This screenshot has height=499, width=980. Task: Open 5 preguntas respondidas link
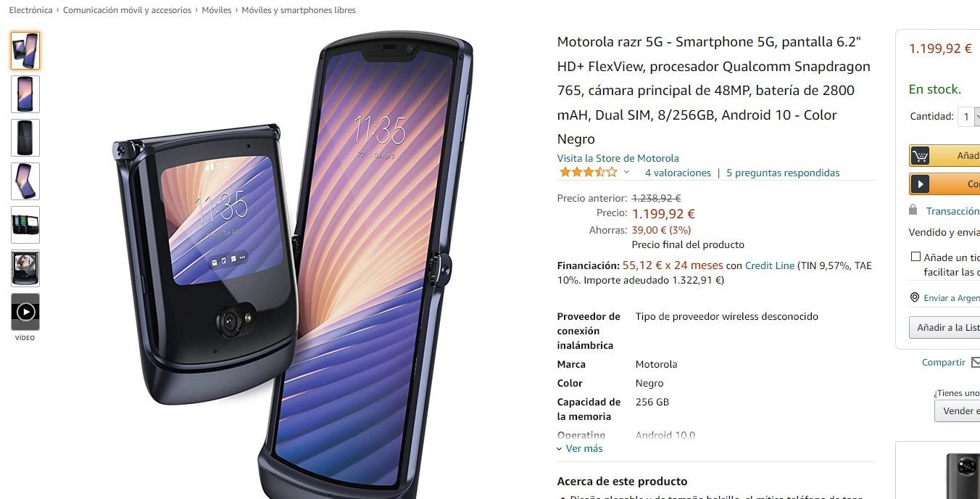tap(783, 173)
